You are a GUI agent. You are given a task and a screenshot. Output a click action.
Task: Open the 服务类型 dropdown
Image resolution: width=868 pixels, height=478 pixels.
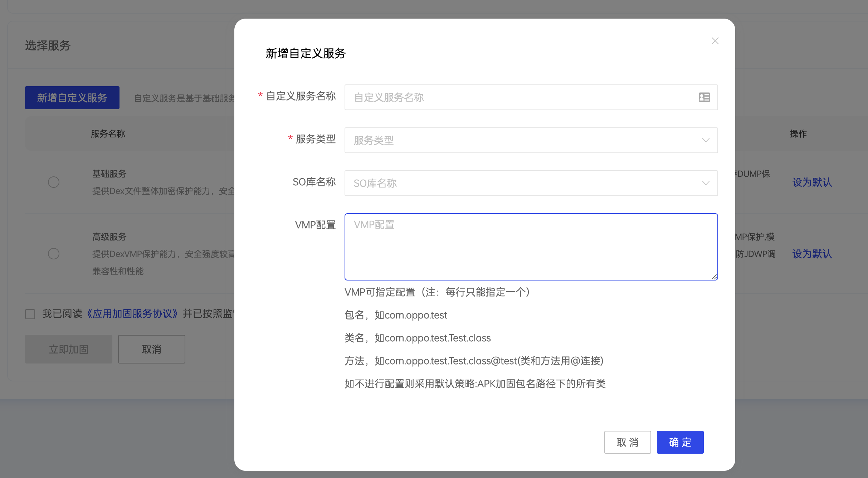tap(531, 140)
